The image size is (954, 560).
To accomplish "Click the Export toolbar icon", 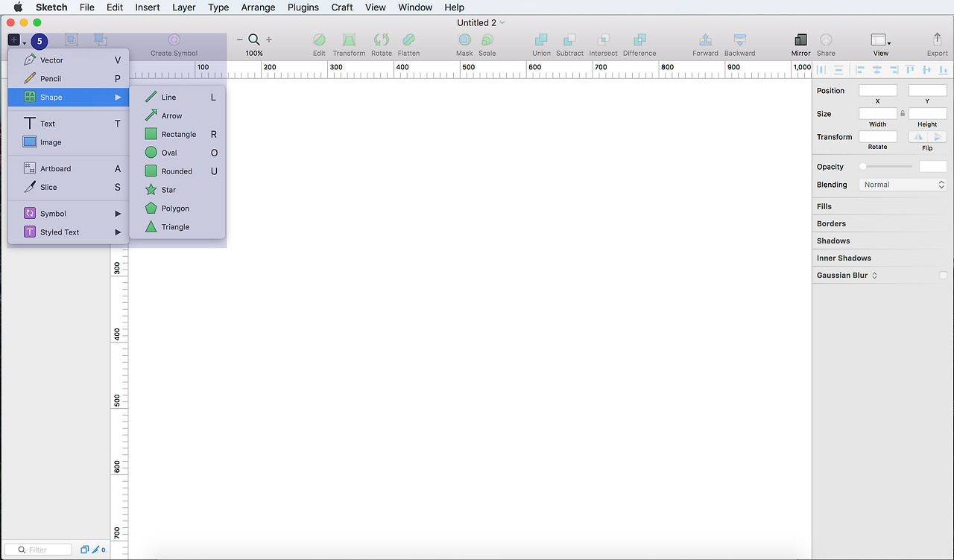I will coord(938,40).
